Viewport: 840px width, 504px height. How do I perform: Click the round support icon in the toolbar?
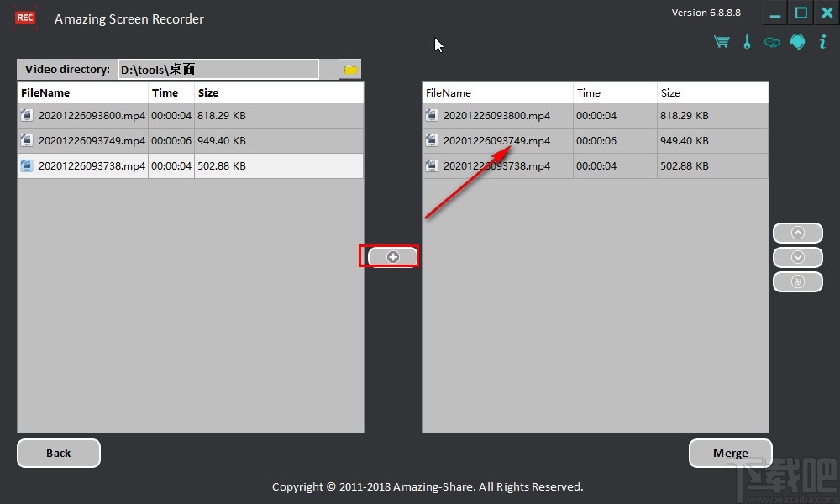click(x=798, y=42)
